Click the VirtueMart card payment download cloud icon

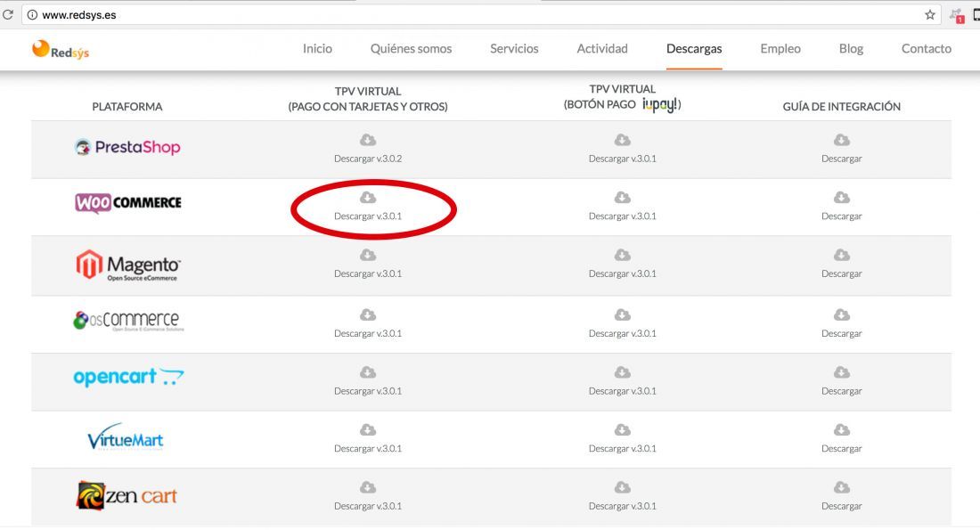pyautogui.click(x=368, y=430)
